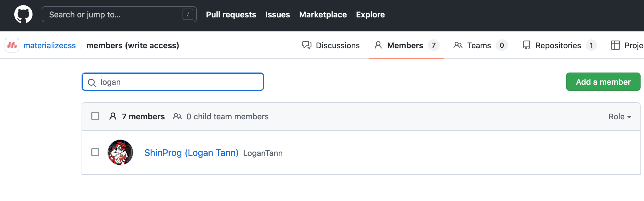Screen dimensions: 644x201
Task: Check the box next to ShinProg
Action: (95, 152)
